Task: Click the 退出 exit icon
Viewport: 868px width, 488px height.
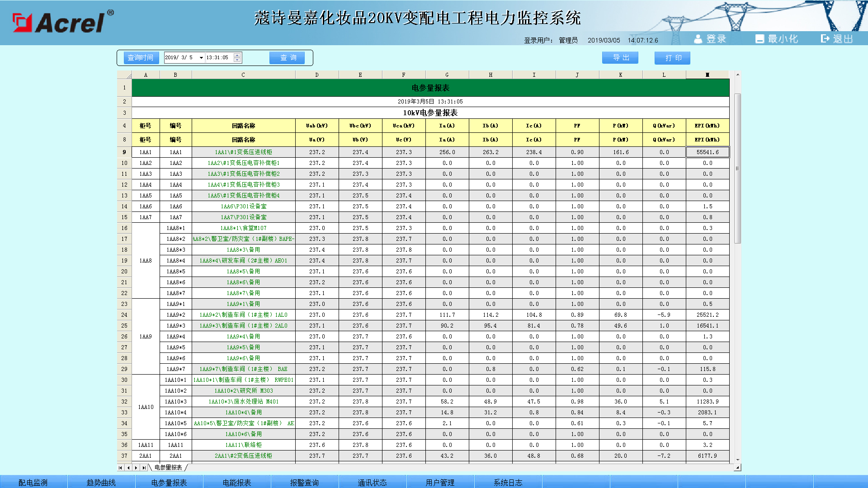Action: pyautogui.click(x=826, y=39)
